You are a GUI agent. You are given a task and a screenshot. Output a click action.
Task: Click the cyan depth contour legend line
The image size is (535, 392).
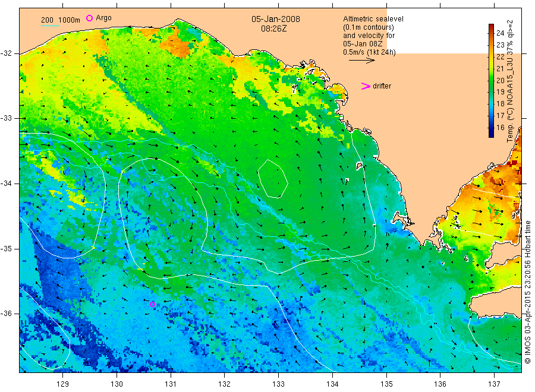50,26
